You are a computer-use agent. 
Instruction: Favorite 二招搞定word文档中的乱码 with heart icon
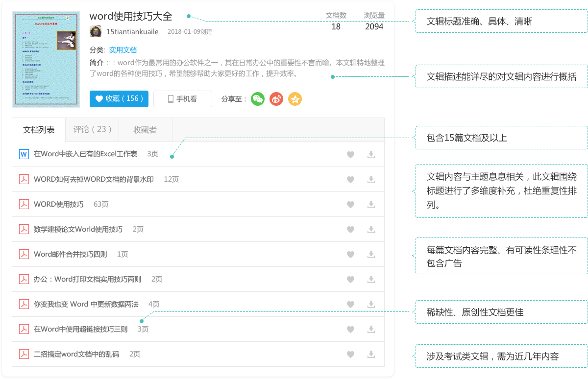point(350,354)
